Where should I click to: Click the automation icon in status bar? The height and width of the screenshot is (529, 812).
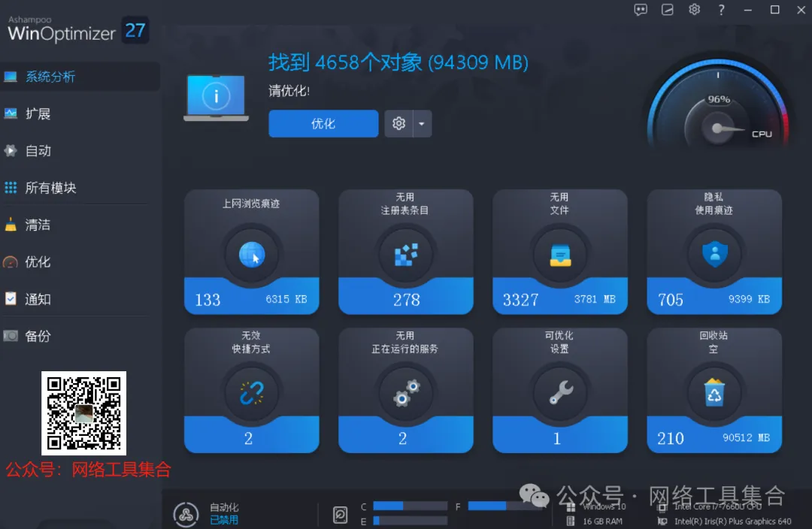(x=186, y=514)
